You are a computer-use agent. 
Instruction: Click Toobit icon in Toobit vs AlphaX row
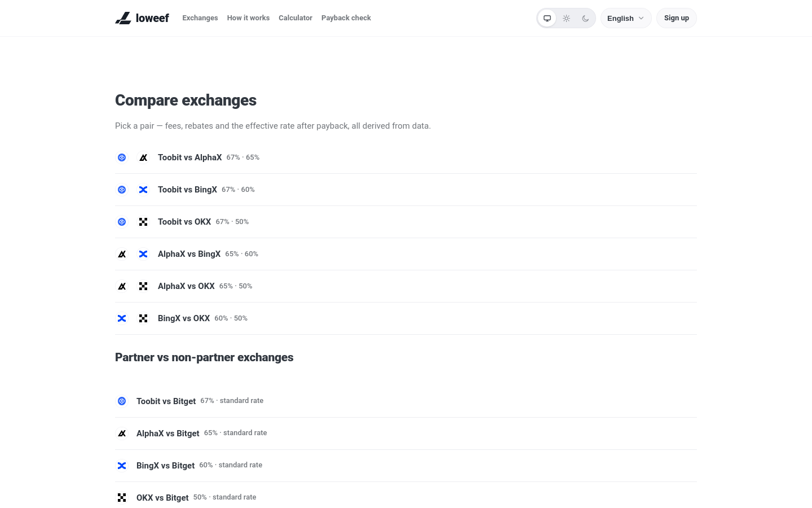pos(122,157)
